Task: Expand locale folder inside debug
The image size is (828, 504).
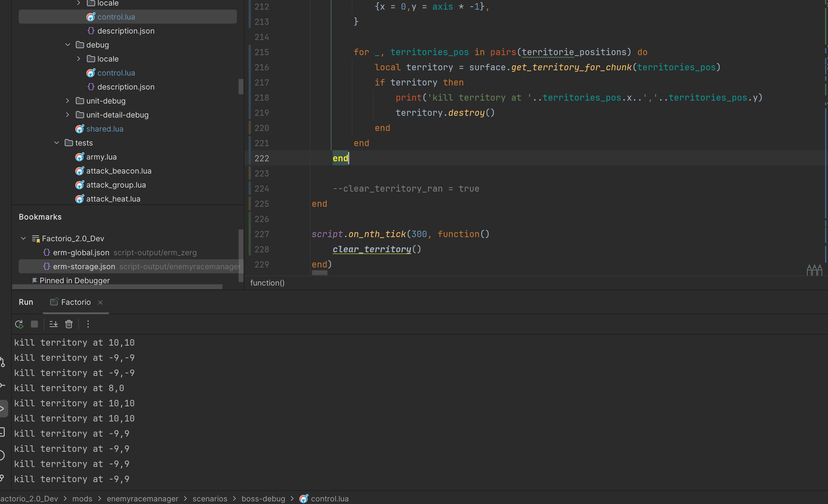Action: coord(79,59)
